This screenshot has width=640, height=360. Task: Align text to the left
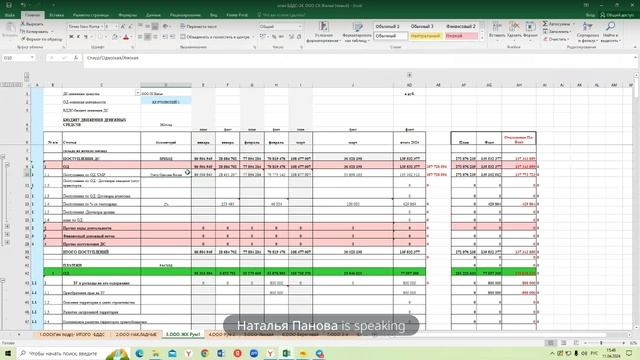click(140, 37)
